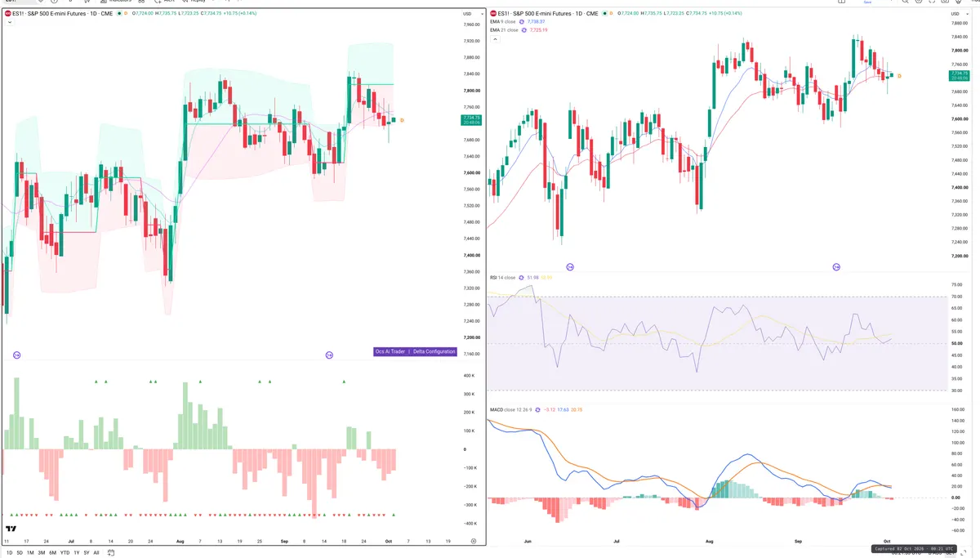The width and height of the screenshot is (980, 558).
Task: Select the MACD close 12 26 9 legend
Action: [510, 409]
